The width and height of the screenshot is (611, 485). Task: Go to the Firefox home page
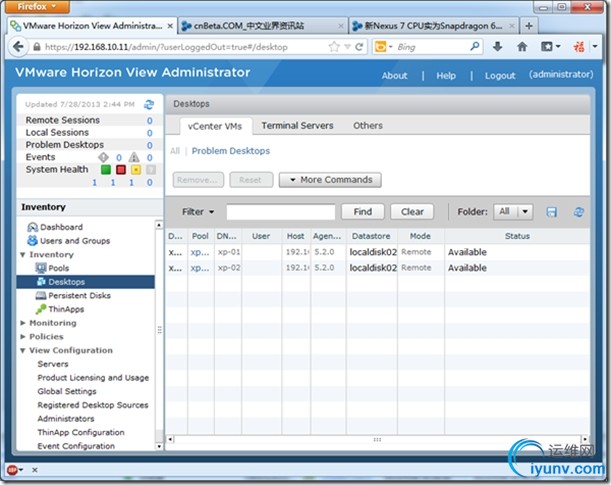pos(522,47)
